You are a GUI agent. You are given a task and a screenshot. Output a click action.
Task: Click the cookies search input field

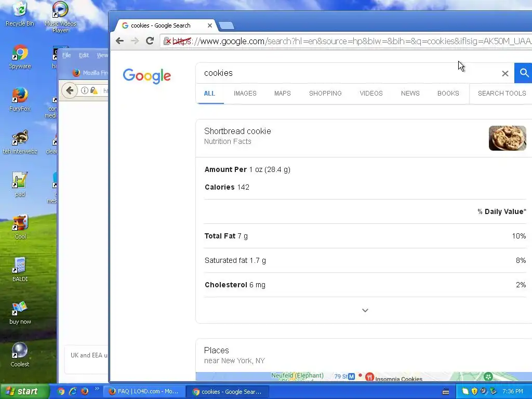coord(350,73)
